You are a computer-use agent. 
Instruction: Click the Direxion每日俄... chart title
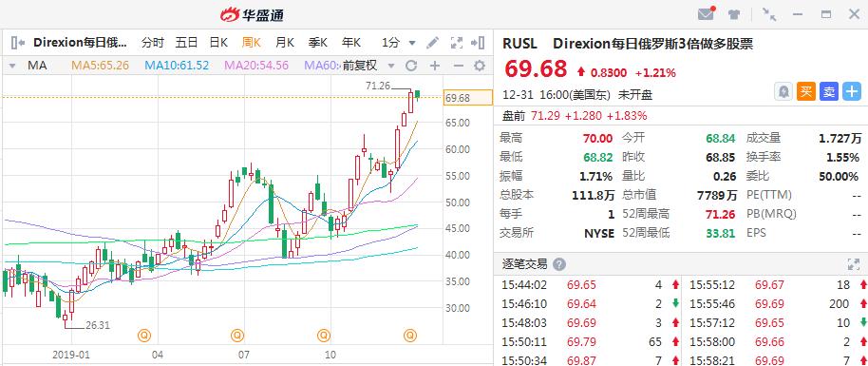[x=81, y=43]
